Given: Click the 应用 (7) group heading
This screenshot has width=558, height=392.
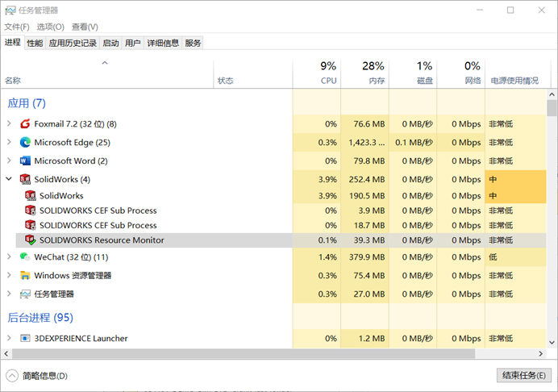Looking at the screenshot, I should click(27, 103).
